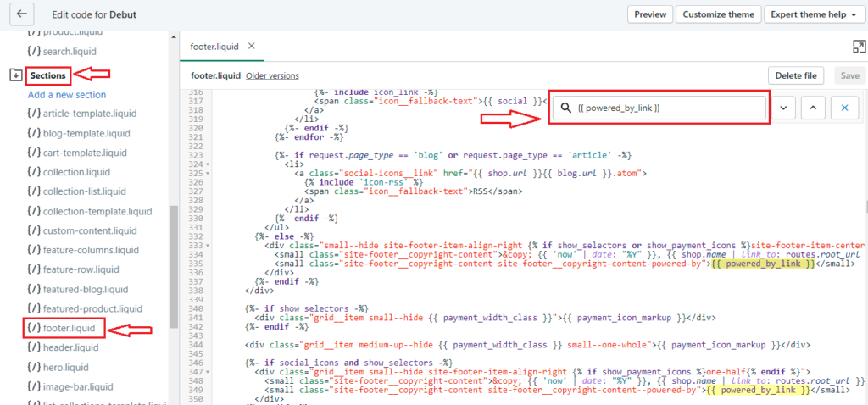Click liquid icon beside search.liquid
This screenshot has width=868, height=405.
[34, 52]
